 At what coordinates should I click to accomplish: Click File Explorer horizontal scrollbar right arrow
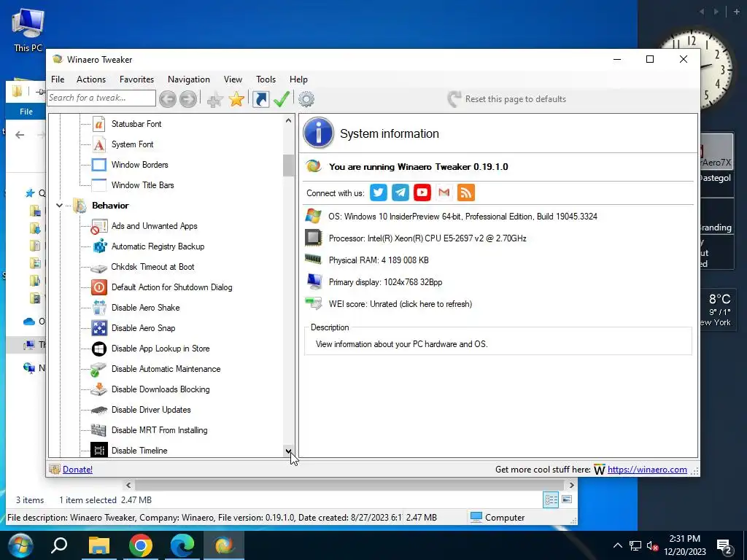coord(572,485)
